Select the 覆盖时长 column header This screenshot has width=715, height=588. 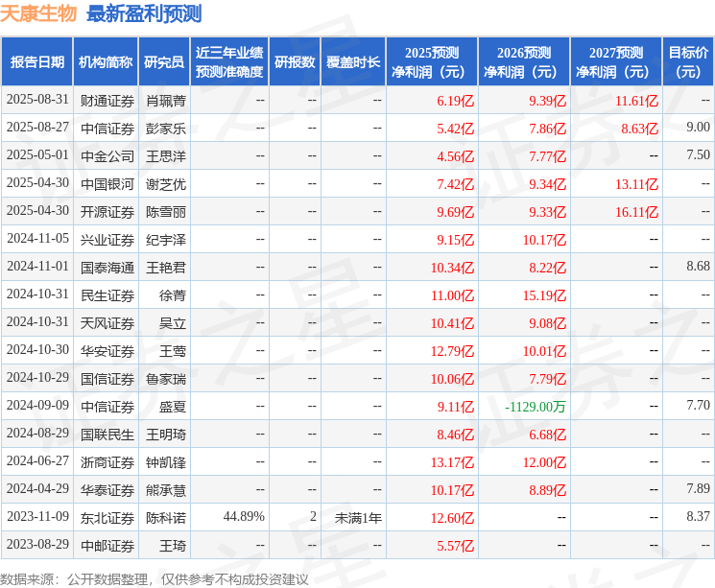point(353,62)
